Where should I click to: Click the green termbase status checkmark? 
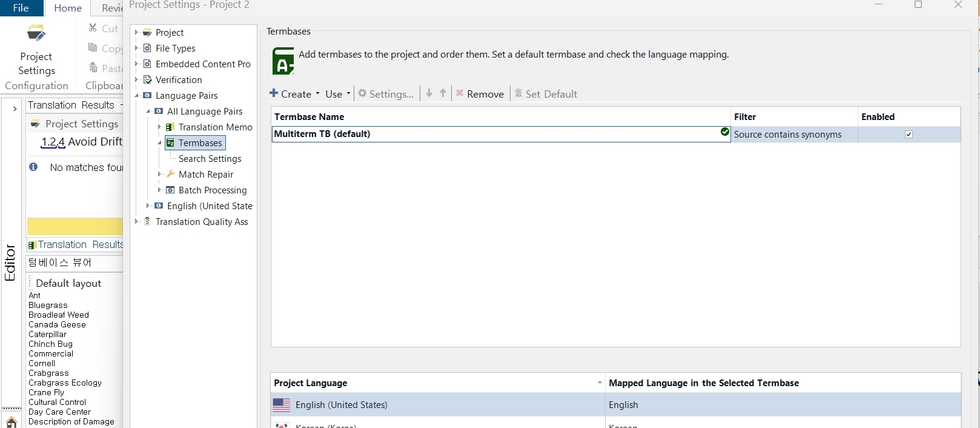724,132
